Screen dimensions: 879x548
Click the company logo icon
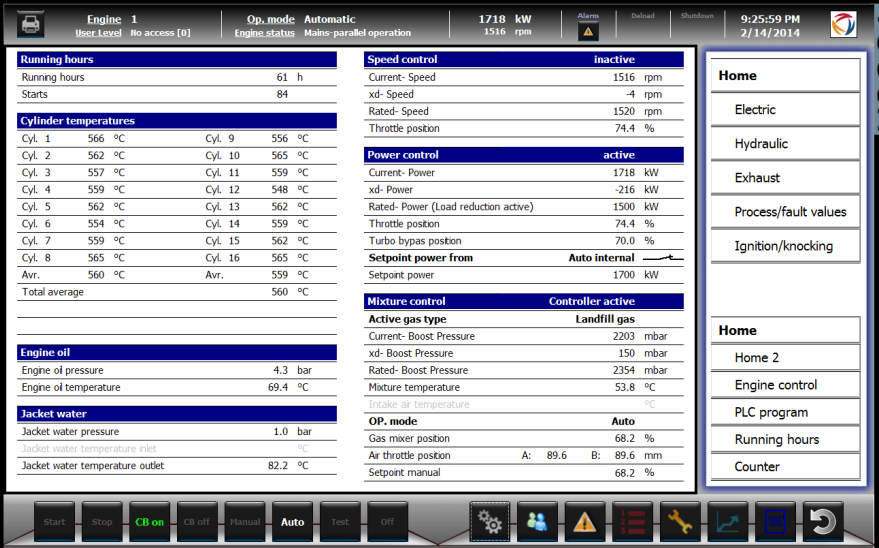tap(844, 24)
